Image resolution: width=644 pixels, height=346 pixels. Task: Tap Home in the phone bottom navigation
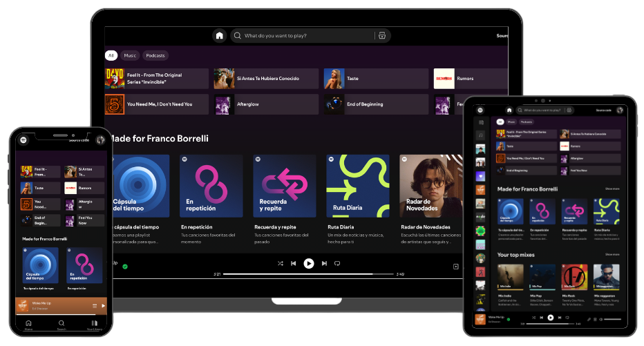(28, 325)
